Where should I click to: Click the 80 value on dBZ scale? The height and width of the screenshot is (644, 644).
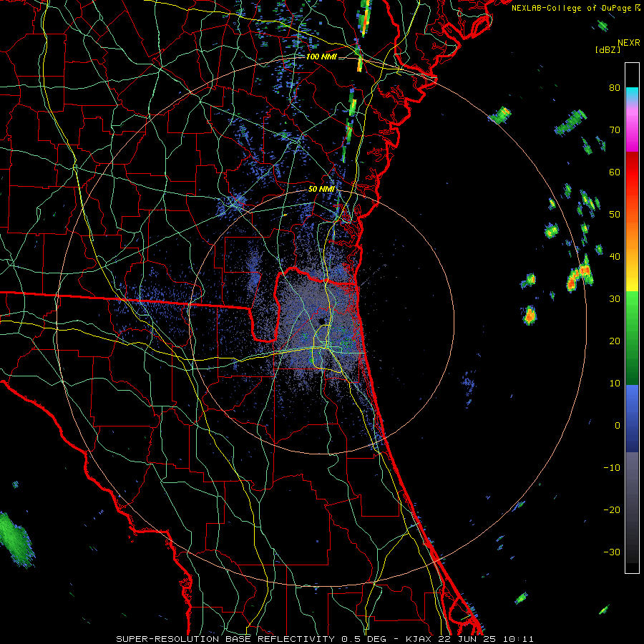[x=615, y=87]
